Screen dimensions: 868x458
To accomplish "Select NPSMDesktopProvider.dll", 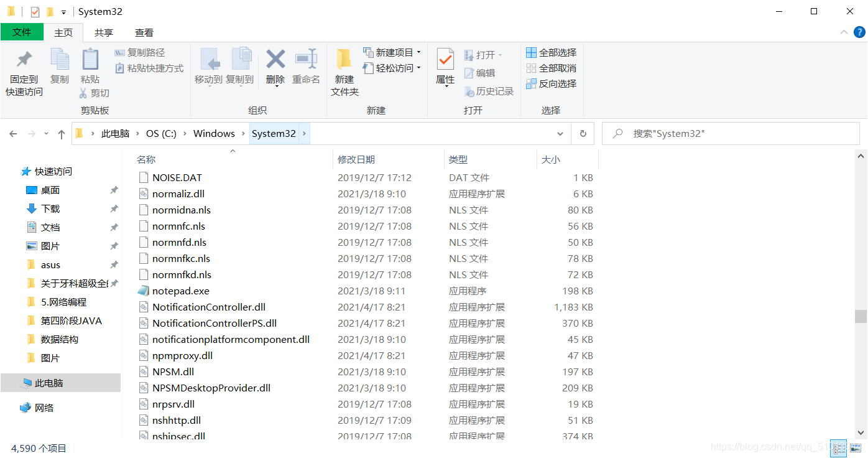I will [211, 388].
